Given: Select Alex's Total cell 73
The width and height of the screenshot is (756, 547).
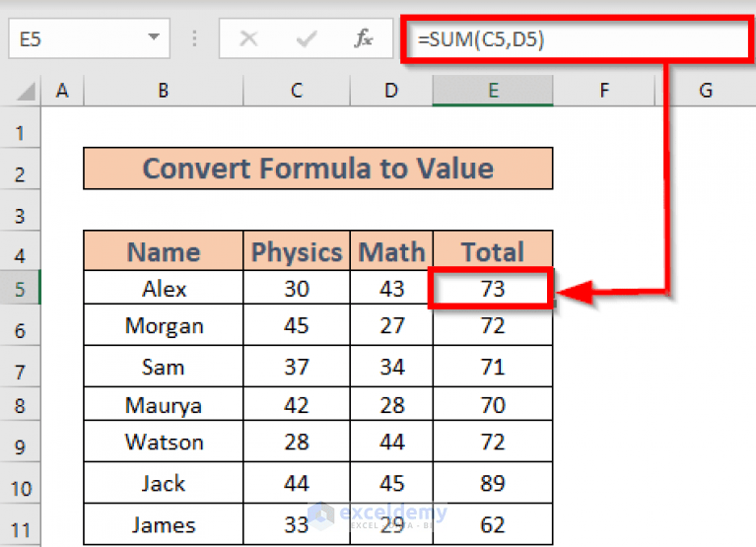Looking at the screenshot, I should pos(493,288).
